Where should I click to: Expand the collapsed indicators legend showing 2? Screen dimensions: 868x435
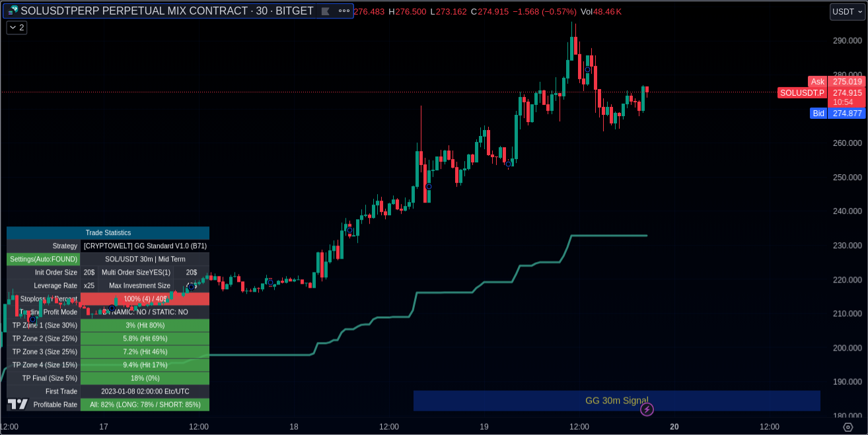coord(17,28)
